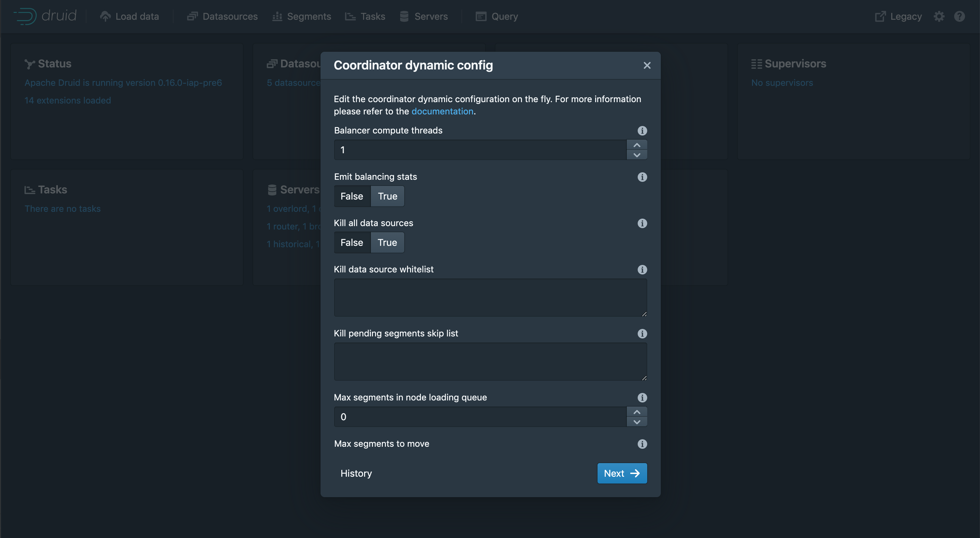Click the Supervisors card list icon
The width and height of the screenshot is (980, 538).
[756, 64]
